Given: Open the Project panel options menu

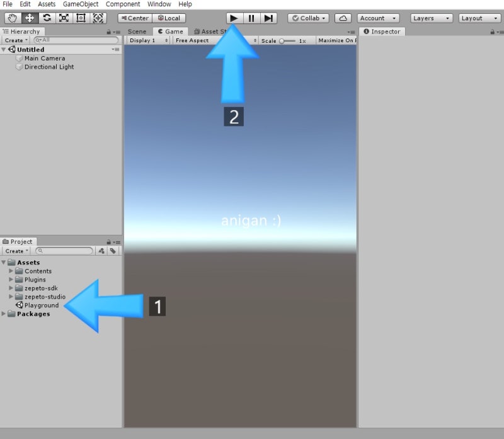Looking at the screenshot, I should (117, 242).
